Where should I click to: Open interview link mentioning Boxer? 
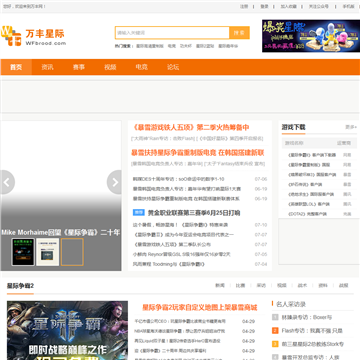[307, 317]
